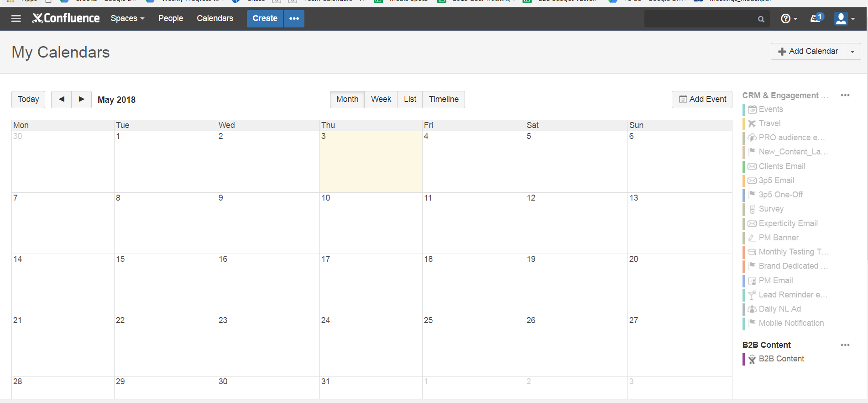This screenshot has height=403, width=868.
Task: Click the Experticity Email envelope icon
Action: [752, 223]
